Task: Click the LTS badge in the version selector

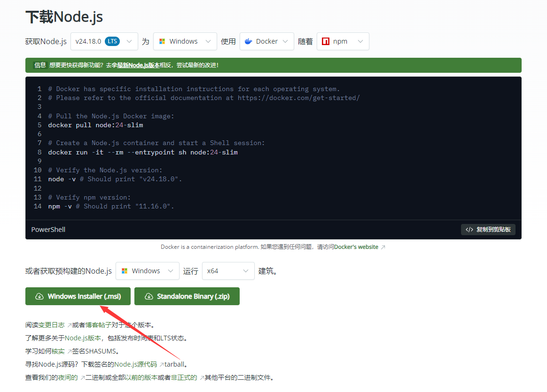Action: click(x=112, y=41)
